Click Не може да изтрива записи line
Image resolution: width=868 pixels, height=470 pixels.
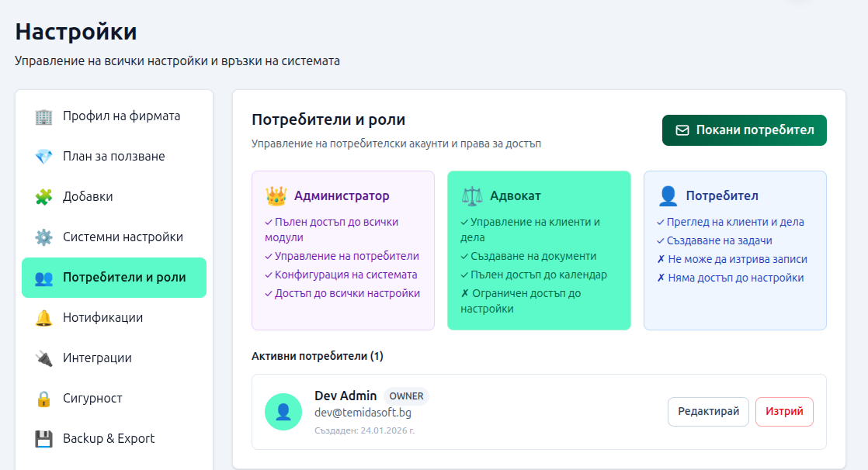[732, 259]
